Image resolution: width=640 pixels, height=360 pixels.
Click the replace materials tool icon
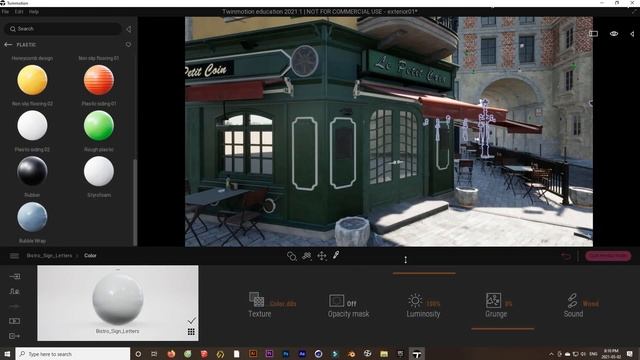click(307, 256)
